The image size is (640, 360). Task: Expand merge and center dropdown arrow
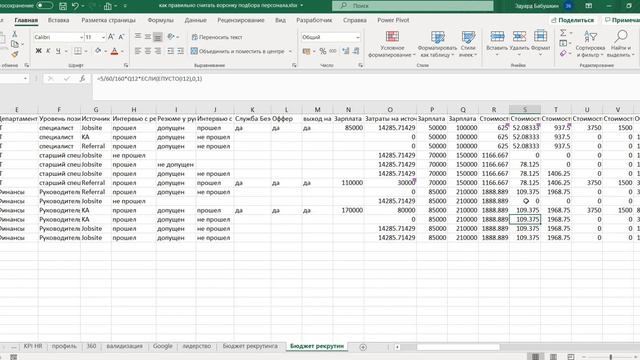point(290,51)
